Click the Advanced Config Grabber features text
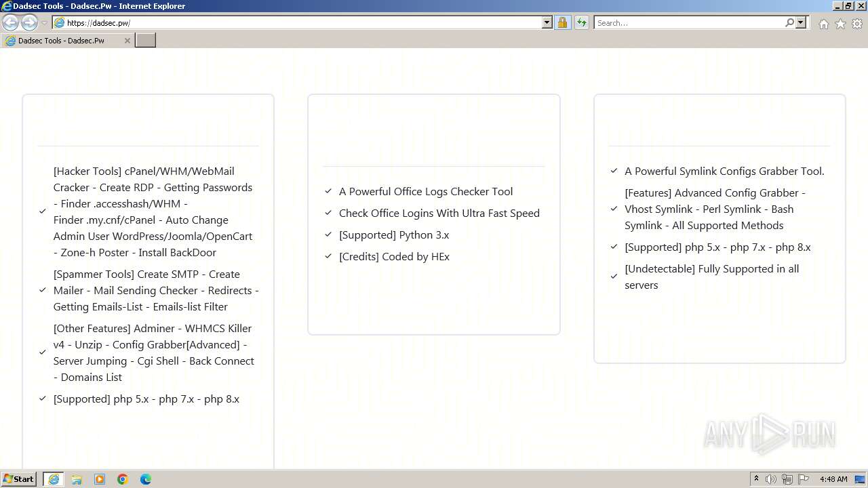The image size is (868, 488). click(x=715, y=209)
